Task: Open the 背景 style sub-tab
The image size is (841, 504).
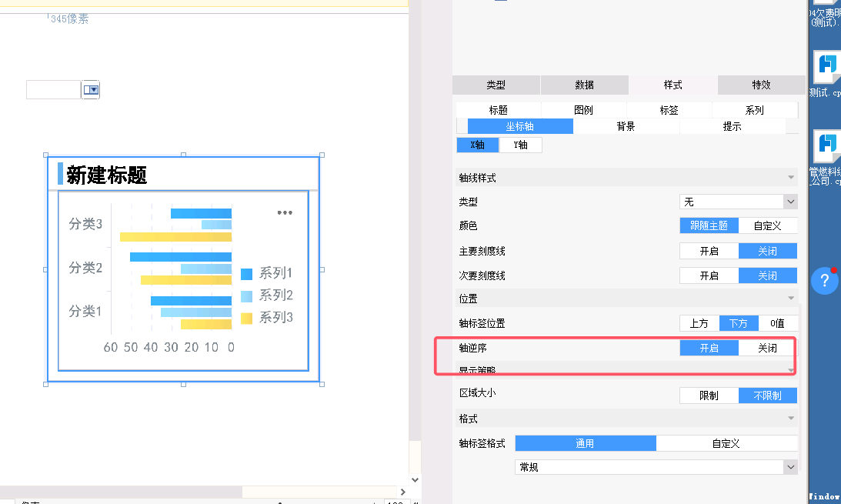Action: [626, 126]
